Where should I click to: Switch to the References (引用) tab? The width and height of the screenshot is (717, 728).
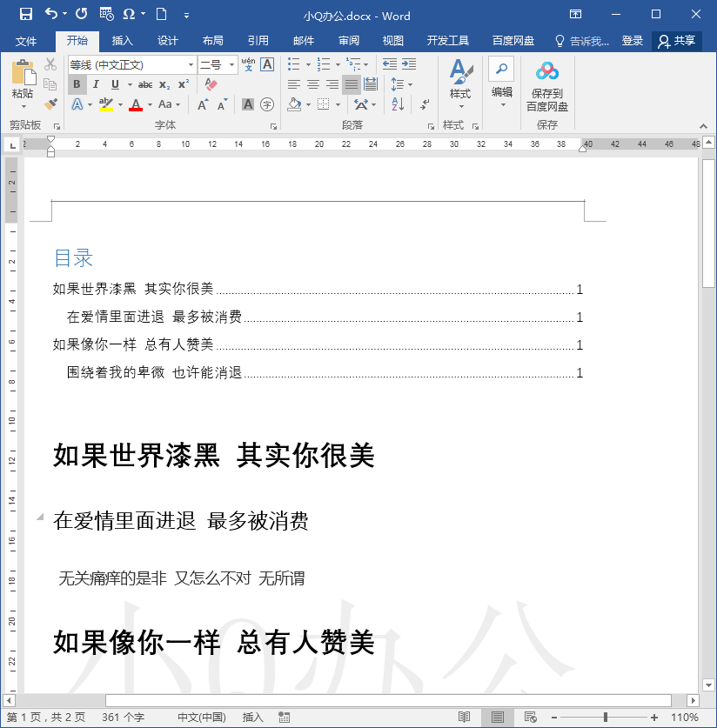(x=258, y=41)
